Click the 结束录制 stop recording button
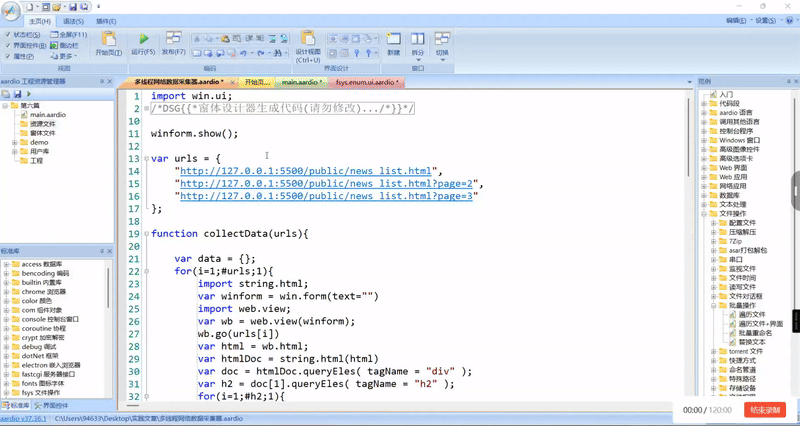The height and width of the screenshot is (426, 800). click(765, 410)
